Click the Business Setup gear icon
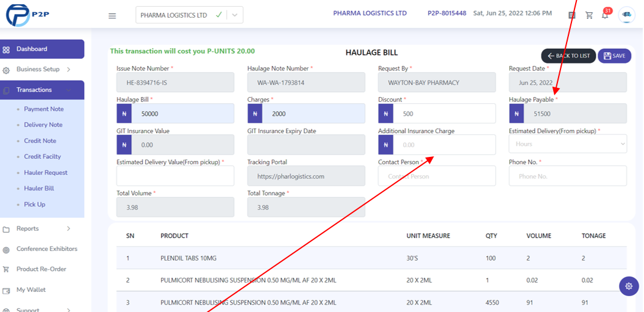The width and height of the screenshot is (644, 312). (6, 70)
